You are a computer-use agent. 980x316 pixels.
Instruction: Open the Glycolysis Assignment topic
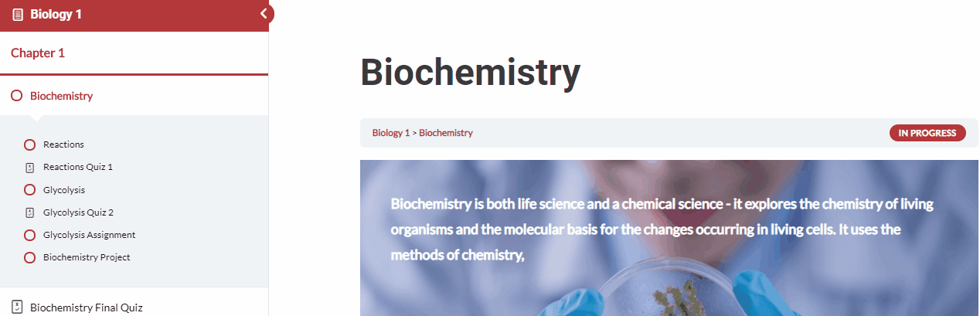tap(89, 235)
